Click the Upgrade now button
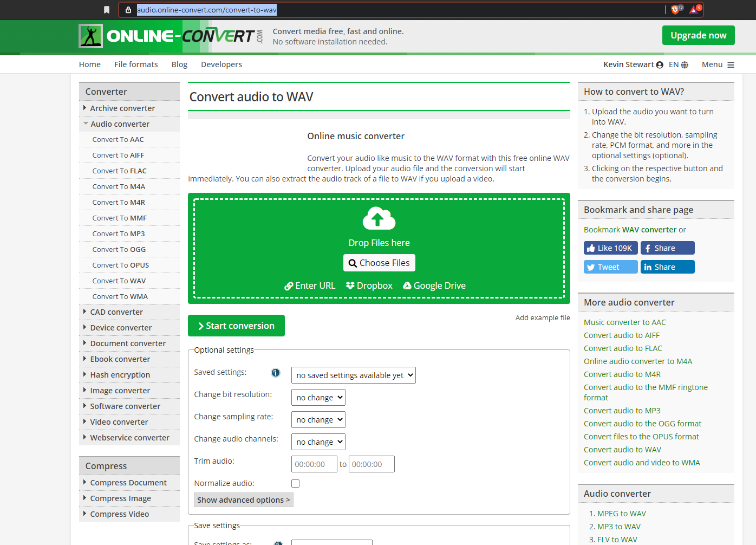The width and height of the screenshot is (756, 545). (699, 35)
